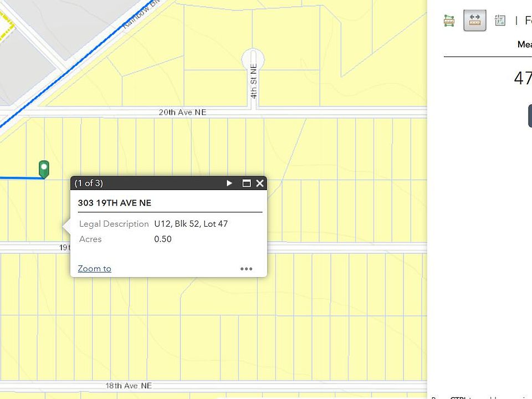Click the 18th Ave NE street label
The image size is (532, 399).
point(129,386)
